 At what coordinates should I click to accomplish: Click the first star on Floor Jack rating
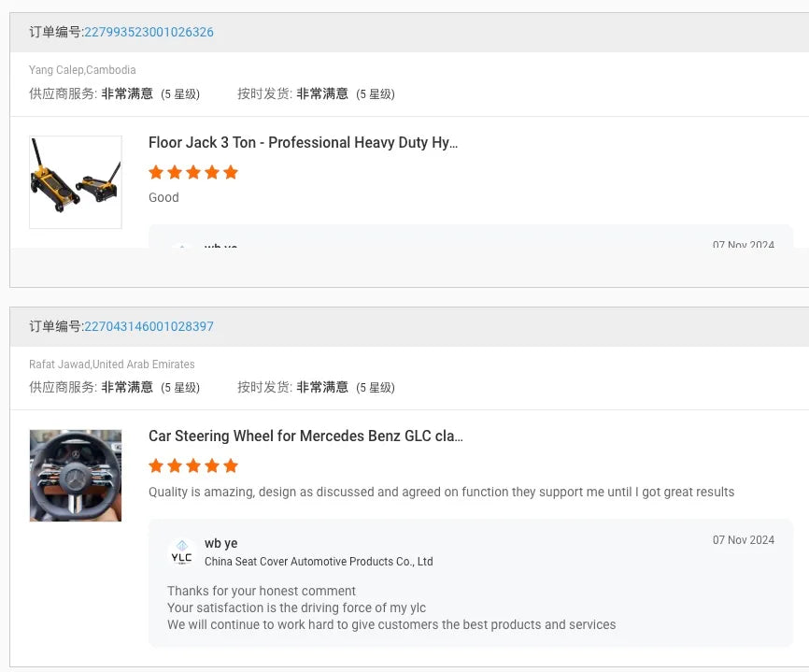tap(156, 172)
